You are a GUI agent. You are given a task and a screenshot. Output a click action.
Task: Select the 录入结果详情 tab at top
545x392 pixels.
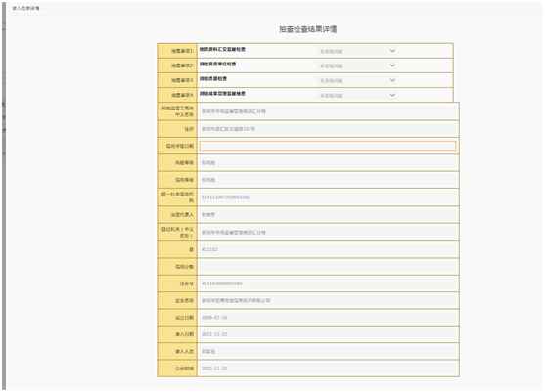point(25,8)
